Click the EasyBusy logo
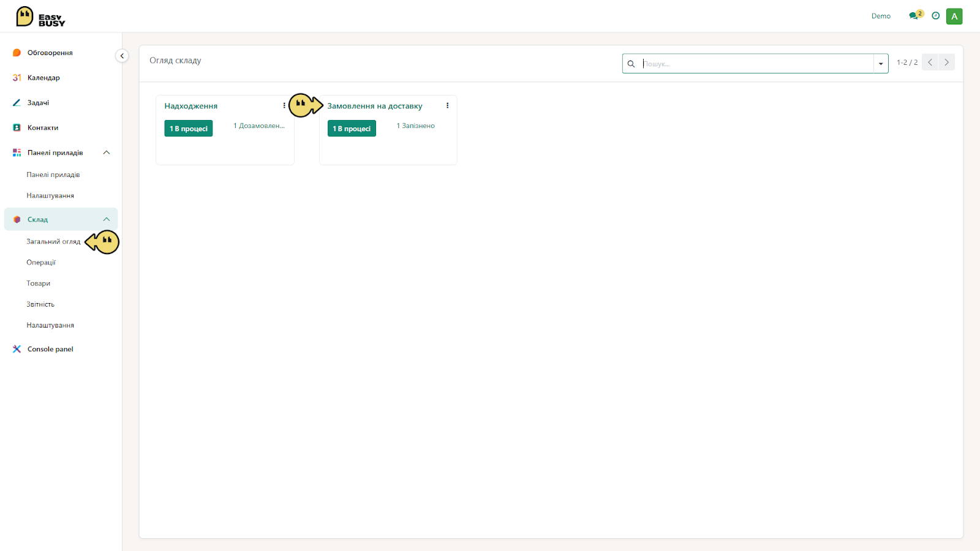This screenshot has height=551, width=980. tap(40, 17)
